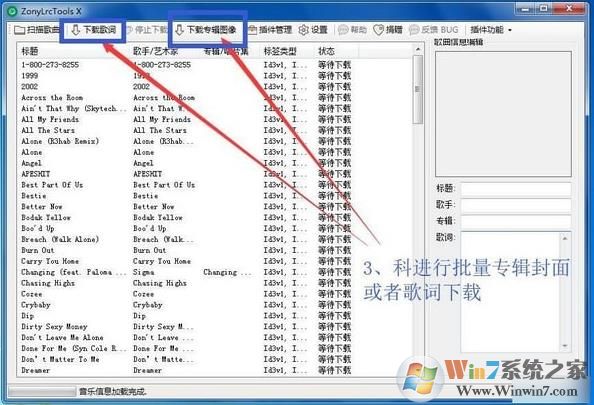Click the album cover preview box
594x405 pixels.
click(x=503, y=114)
